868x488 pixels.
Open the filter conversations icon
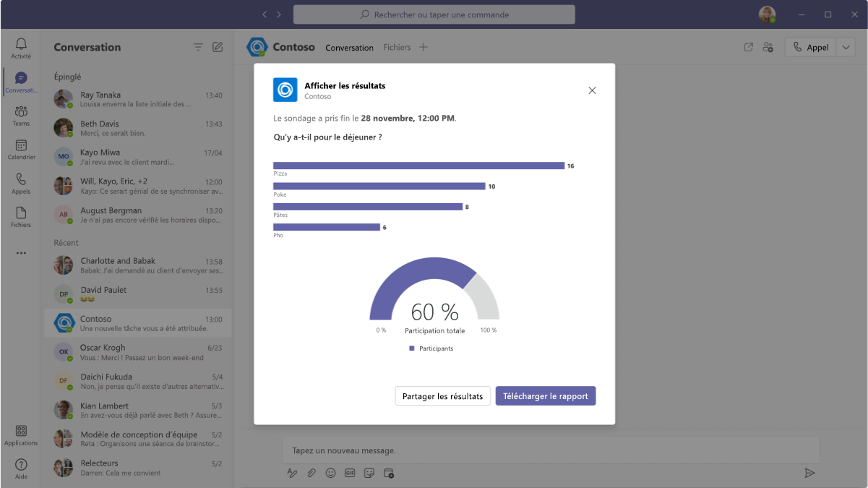pos(198,47)
